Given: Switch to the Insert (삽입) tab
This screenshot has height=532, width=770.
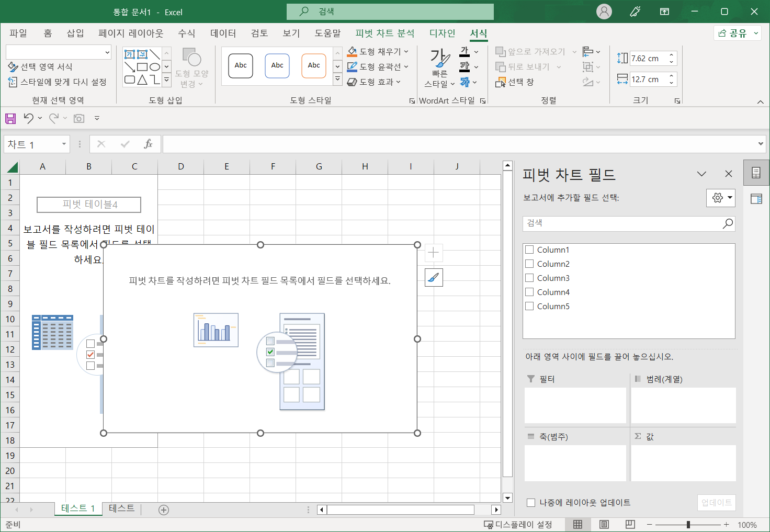Looking at the screenshot, I should [75, 33].
